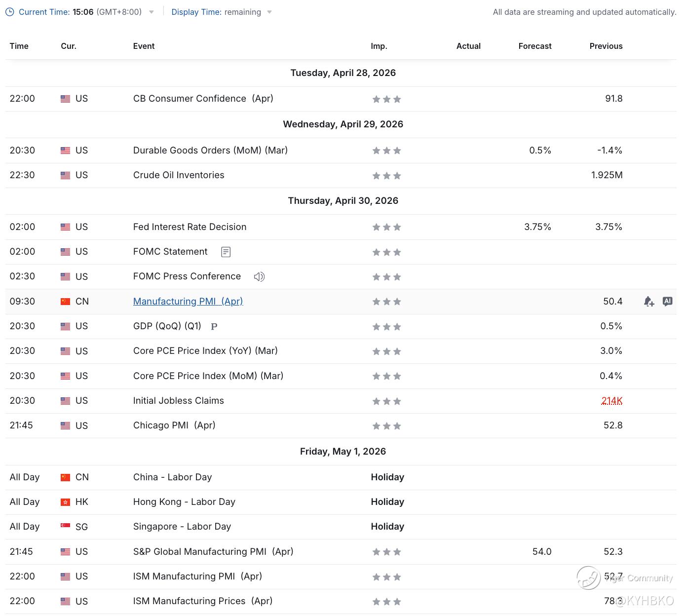
Task: Click importance stars for Fed Interest Rate Decision
Action: 386,228
